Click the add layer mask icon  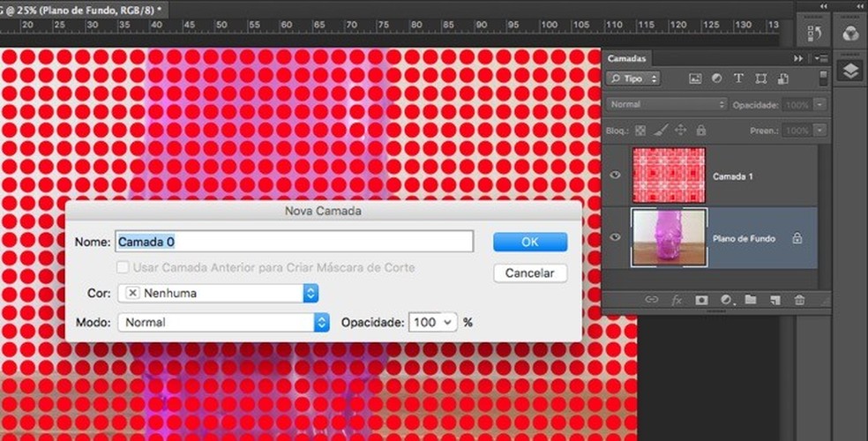tap(701, 300)
